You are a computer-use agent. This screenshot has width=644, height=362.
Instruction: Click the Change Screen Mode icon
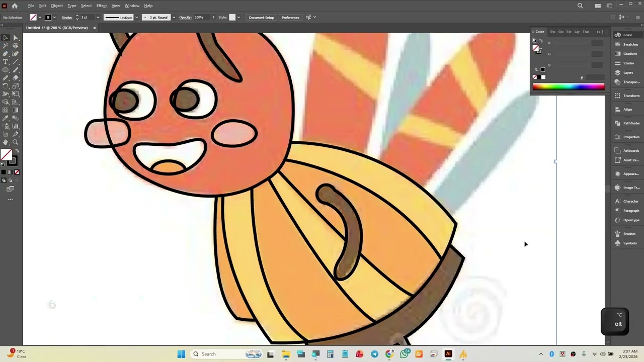click(x=10, y=189)
